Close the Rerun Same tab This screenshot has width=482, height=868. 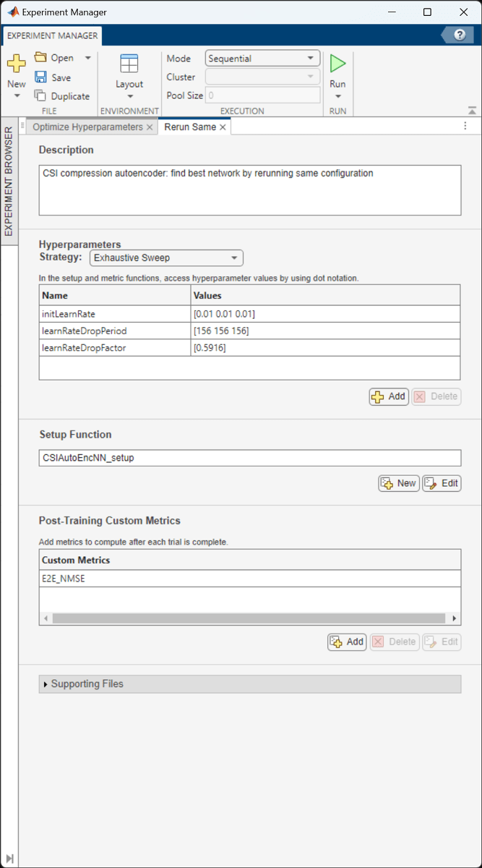tap(223, 127)
